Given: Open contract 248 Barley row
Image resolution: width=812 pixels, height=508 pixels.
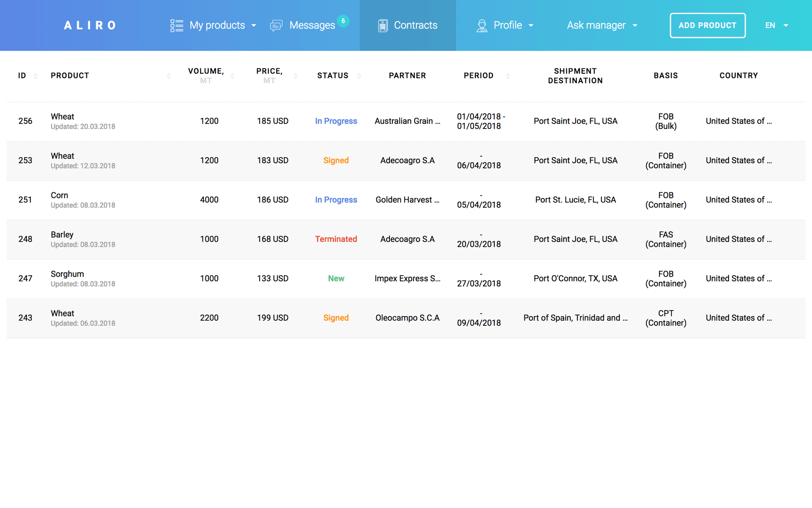Looking at the screenshot, I should click(x=62, y=235).
